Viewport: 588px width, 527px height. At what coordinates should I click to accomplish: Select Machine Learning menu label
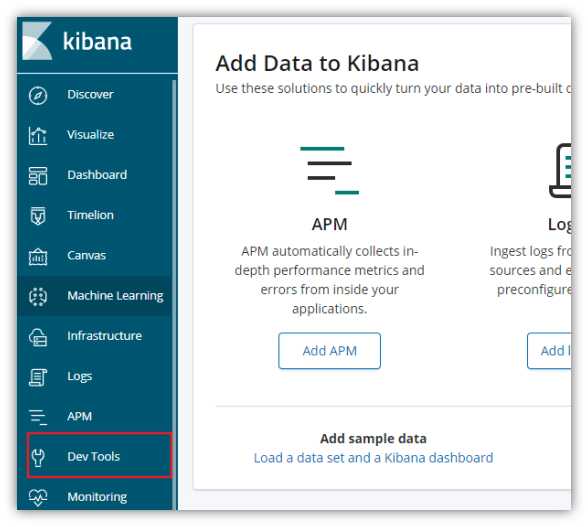coord(115,296)
